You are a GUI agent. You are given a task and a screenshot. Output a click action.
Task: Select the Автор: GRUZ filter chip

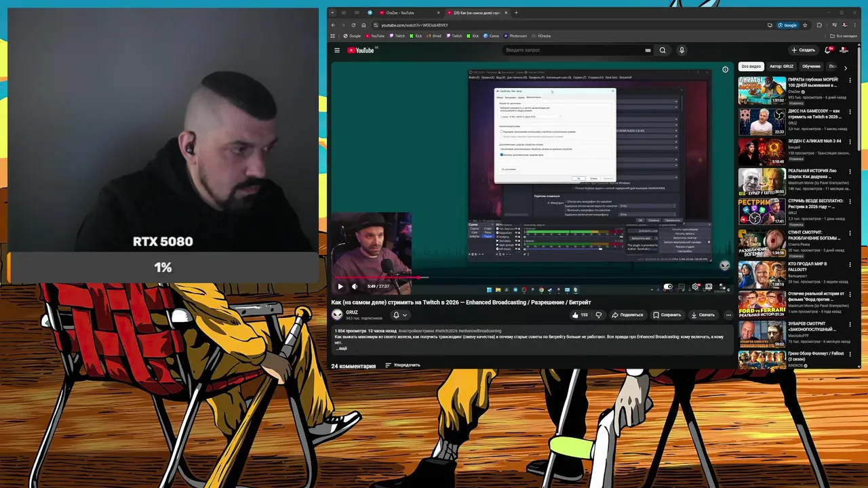click(782, 66)
